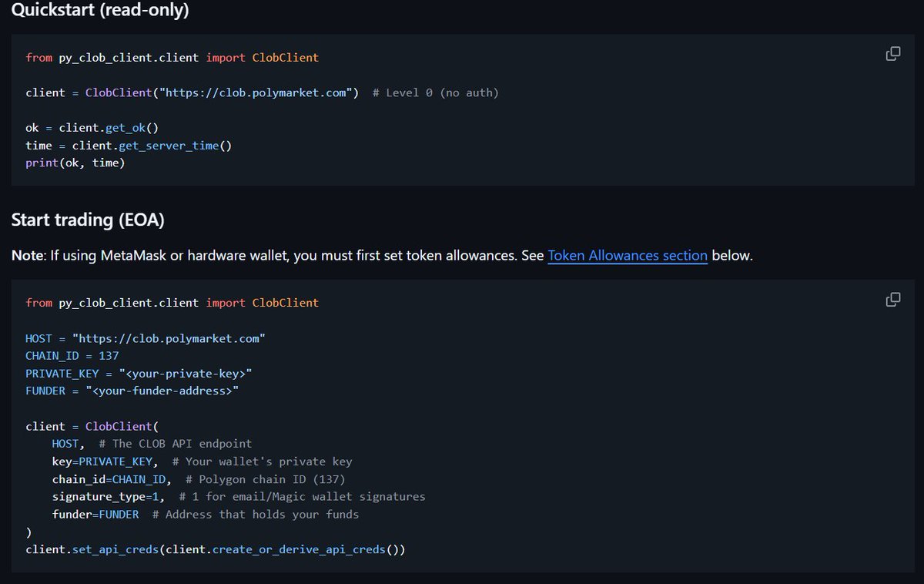Click the '<your-funder-address>' placeholder

point(162,391)
